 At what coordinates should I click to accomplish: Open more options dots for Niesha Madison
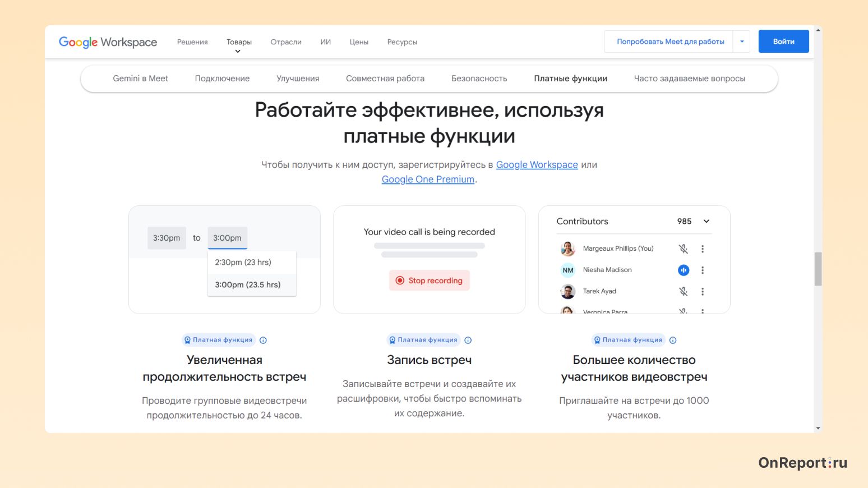[703, 270]
